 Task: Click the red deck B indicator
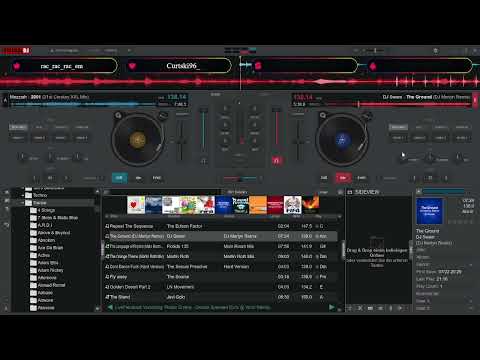point(475,101)
